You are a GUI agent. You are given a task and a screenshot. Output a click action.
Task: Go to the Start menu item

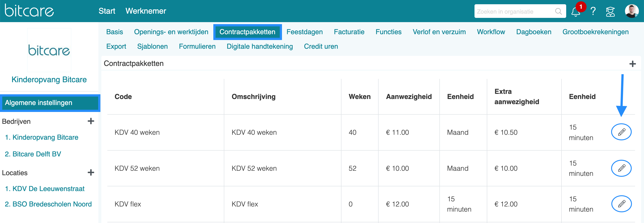point(107,11)
